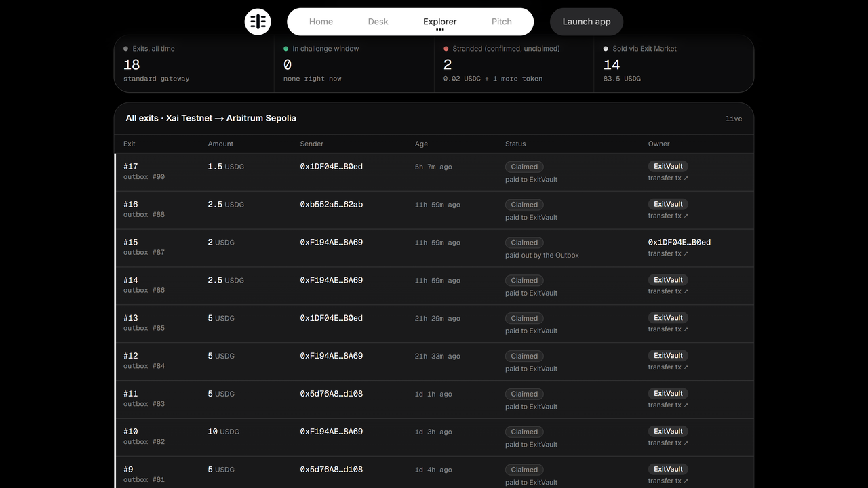Click the ExitVault badge on exit #9
This screenshot has width=868, height=488.
[668, 469]
